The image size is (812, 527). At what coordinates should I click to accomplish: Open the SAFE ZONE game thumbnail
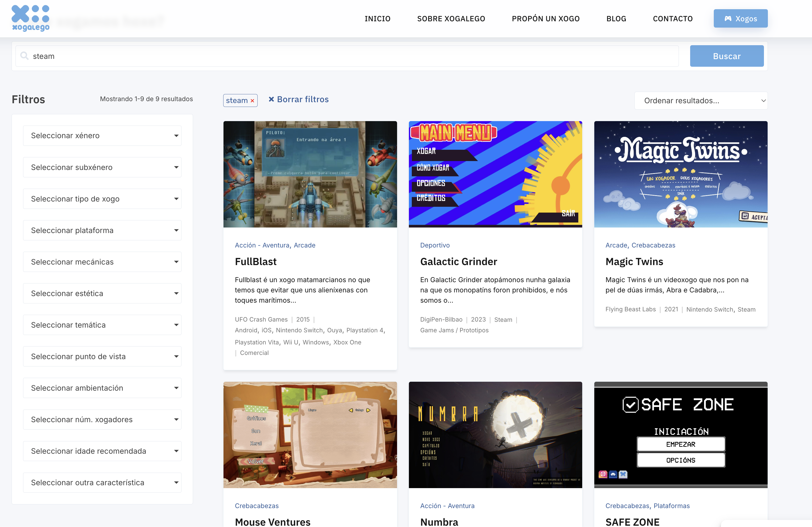[x=681, y=435]
